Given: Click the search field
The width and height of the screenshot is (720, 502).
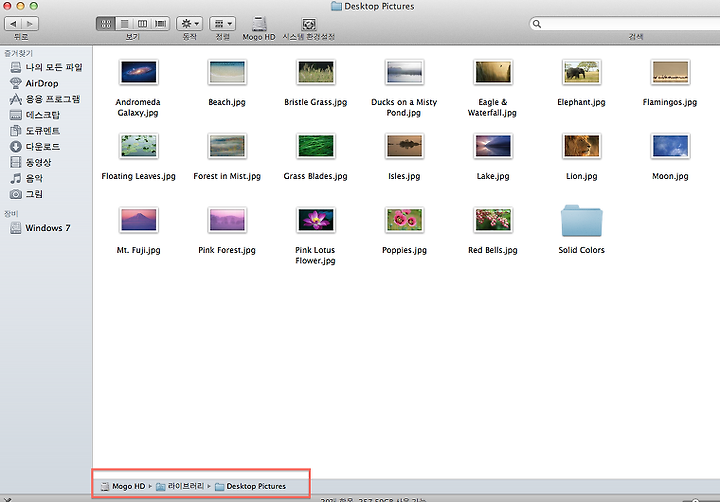Looking at the screenshot, I should point(624,23).
